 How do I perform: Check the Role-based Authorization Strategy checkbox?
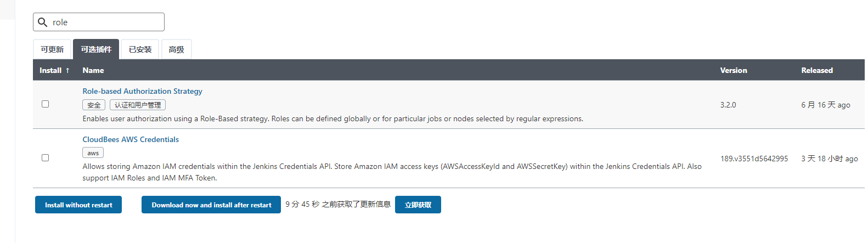pyautogui.click(x=46, y=104)
